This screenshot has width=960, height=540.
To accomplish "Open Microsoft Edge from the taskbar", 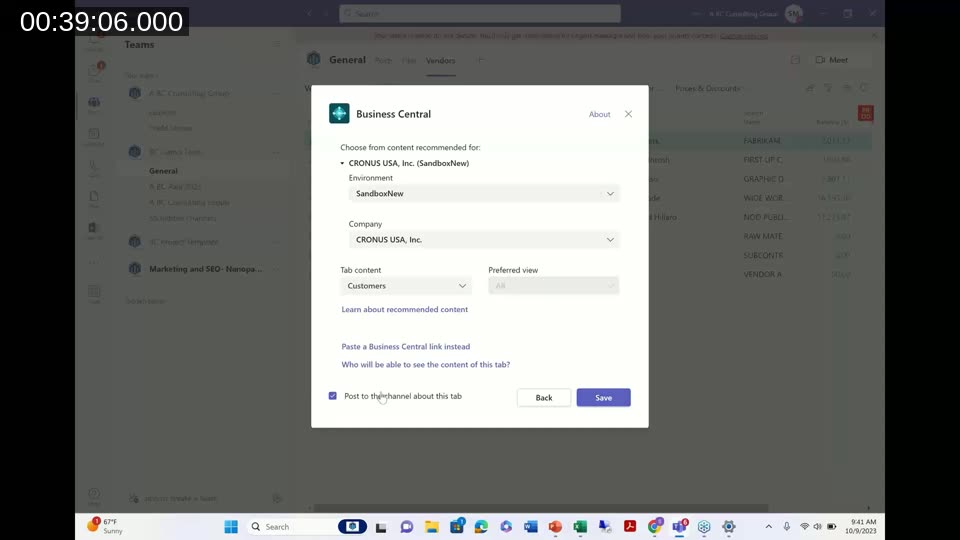I will 481,527.
